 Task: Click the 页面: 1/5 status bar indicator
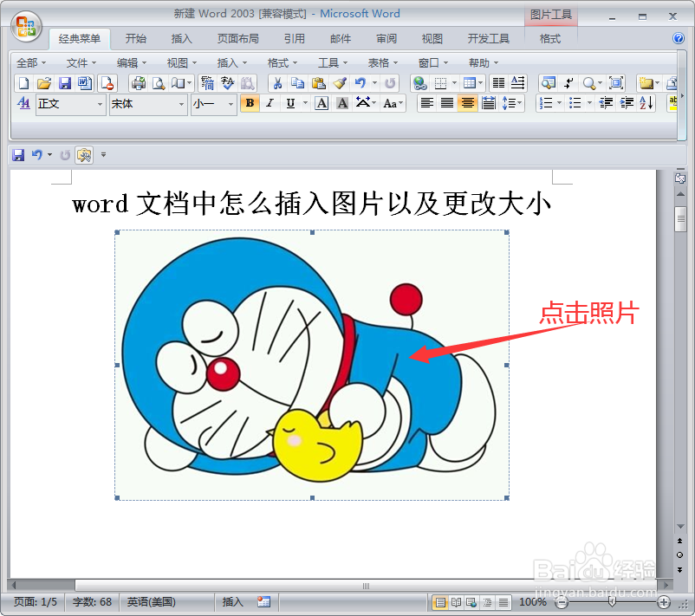point(36,602)
